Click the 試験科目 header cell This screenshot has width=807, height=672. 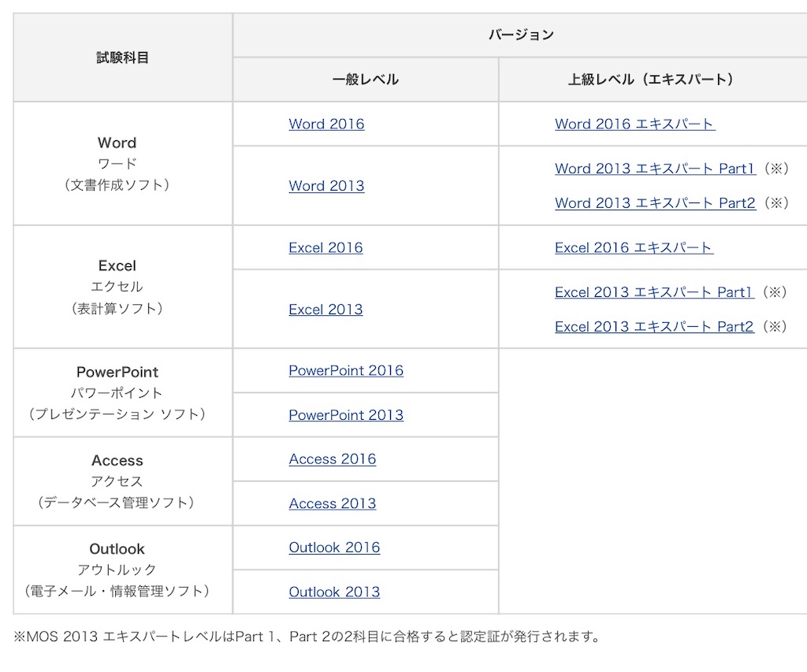[122, 58]
